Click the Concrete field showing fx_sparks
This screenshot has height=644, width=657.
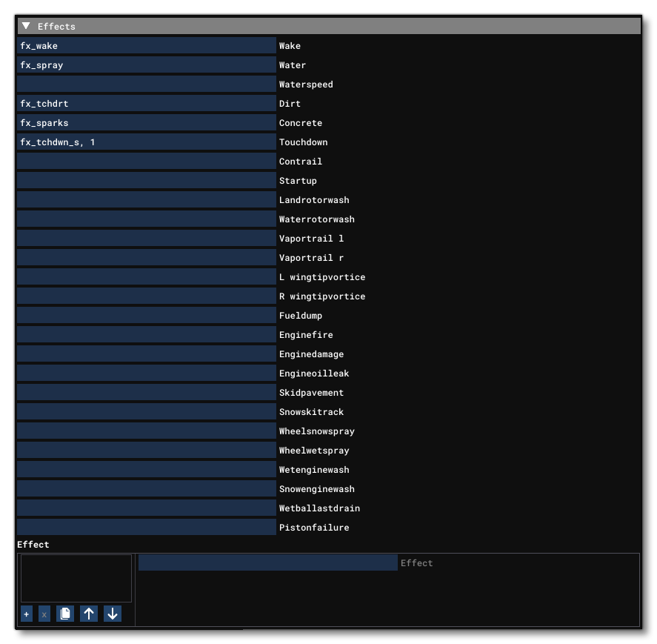pos(146,122)
